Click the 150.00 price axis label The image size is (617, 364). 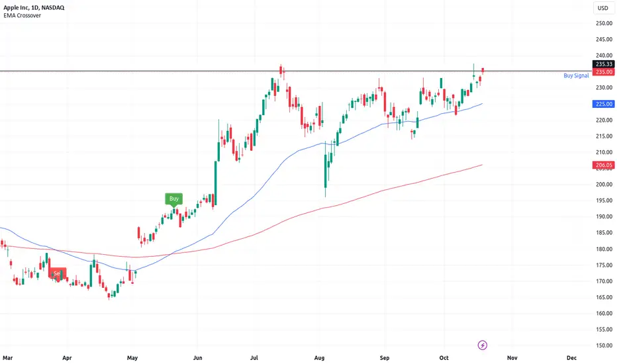coord(604,345)
